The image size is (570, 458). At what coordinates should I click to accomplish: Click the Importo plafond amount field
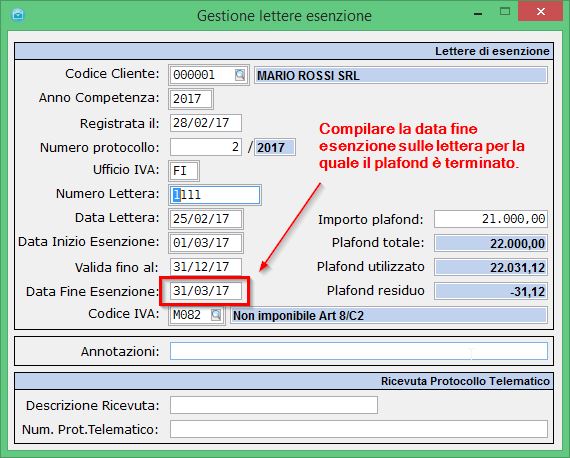coord(491,219)
